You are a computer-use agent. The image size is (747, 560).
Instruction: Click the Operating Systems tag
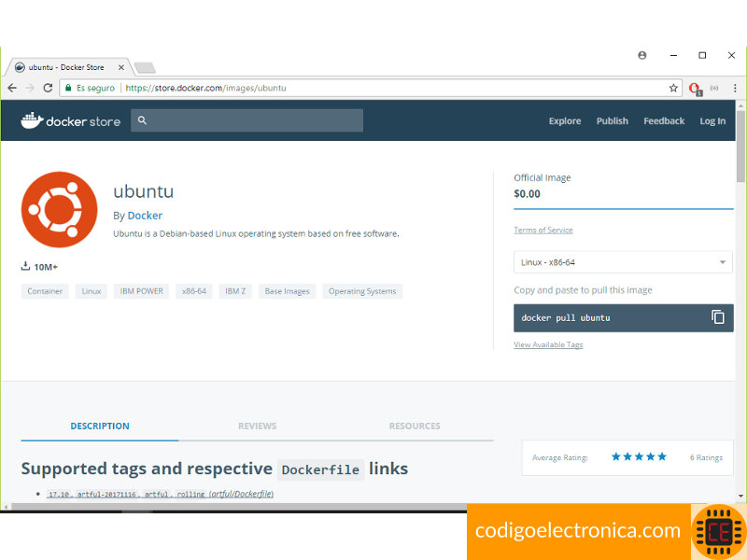(x=362, y=291)
